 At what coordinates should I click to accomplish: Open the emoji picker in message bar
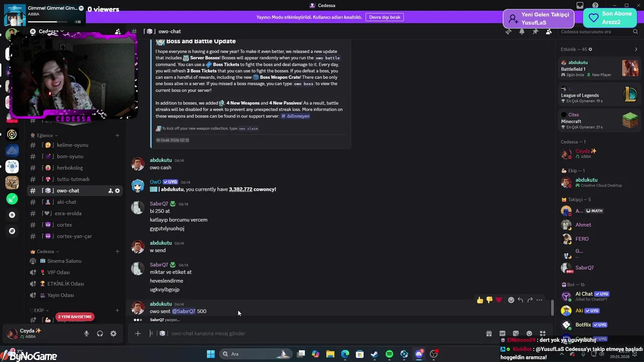click(x=529, y=333)
